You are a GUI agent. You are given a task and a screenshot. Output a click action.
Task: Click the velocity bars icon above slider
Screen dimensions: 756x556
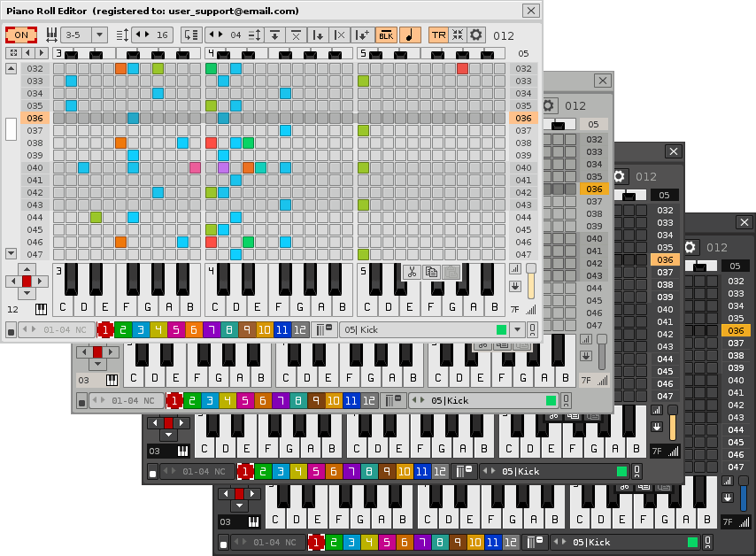[515, 268]
